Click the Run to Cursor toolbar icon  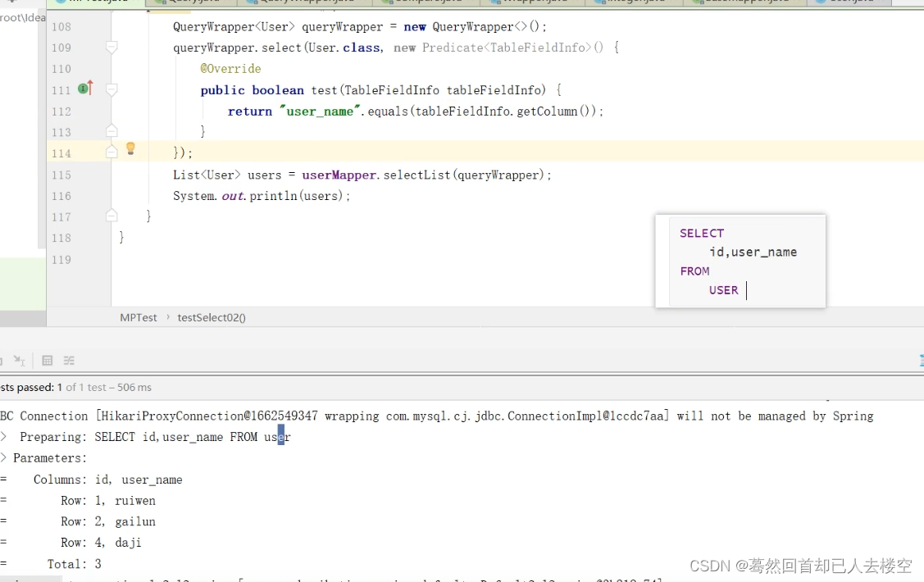(19, 361)
